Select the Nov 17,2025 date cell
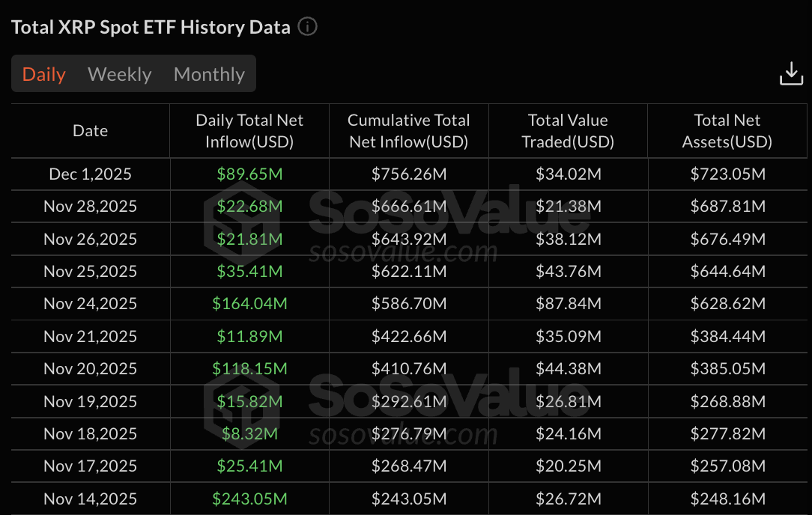The height and width of the screenshot is (515, 812). pos(90,466)
